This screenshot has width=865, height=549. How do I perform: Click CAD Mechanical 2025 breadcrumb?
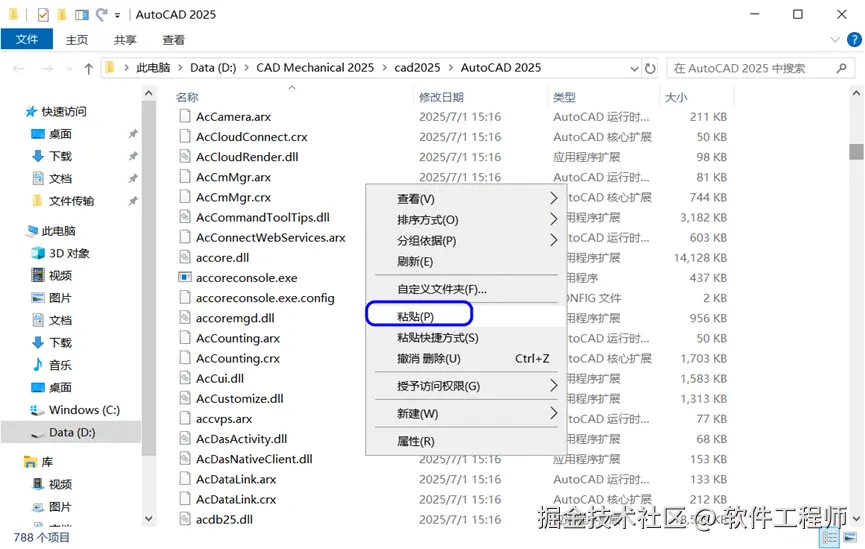click(x=315, y=68)
